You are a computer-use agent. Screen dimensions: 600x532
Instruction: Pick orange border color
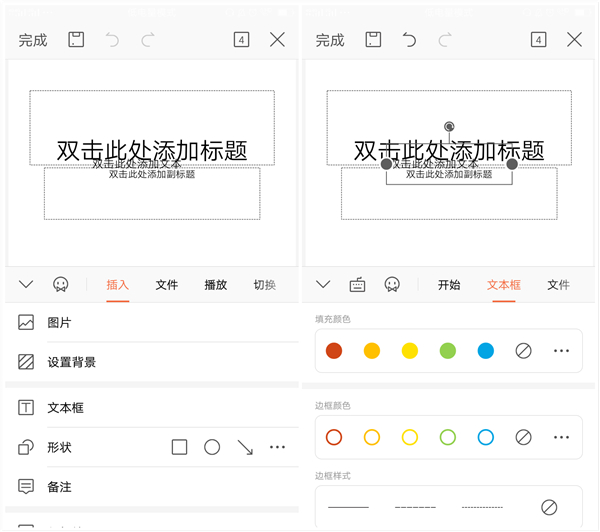372,437
